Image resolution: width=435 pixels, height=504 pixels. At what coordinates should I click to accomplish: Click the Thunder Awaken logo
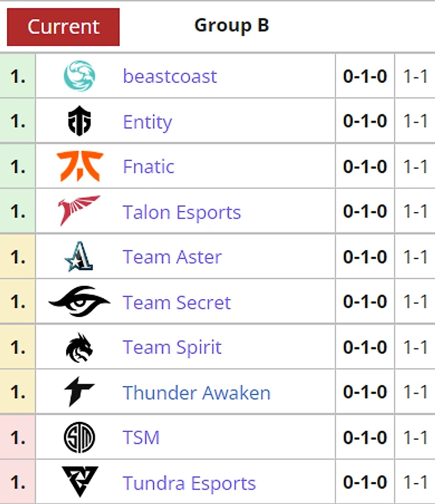click(79, 393)
